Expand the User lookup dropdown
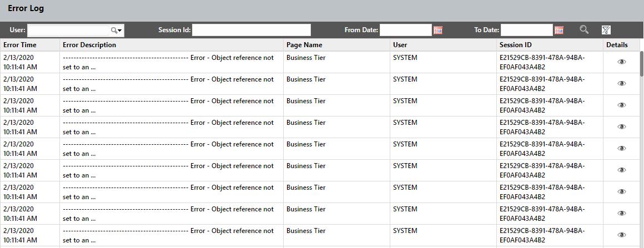The image size is (644, 248). click(117, 31)
